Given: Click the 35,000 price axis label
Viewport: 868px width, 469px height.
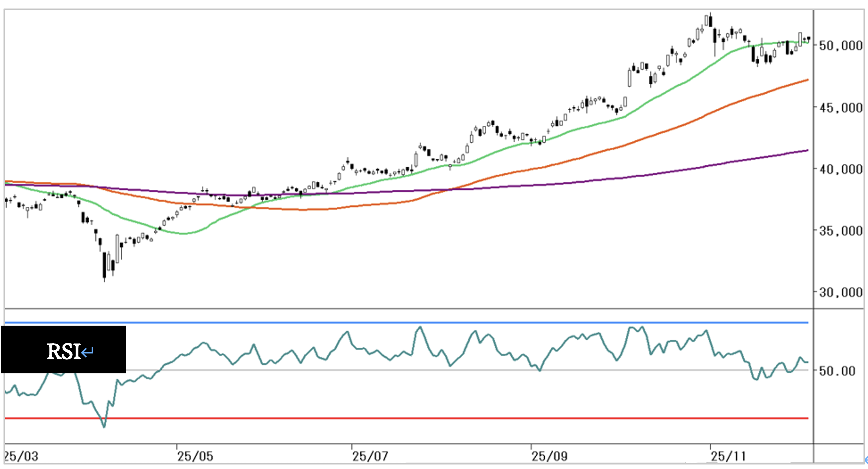Looking at the screenshot, I should (840, 231).
